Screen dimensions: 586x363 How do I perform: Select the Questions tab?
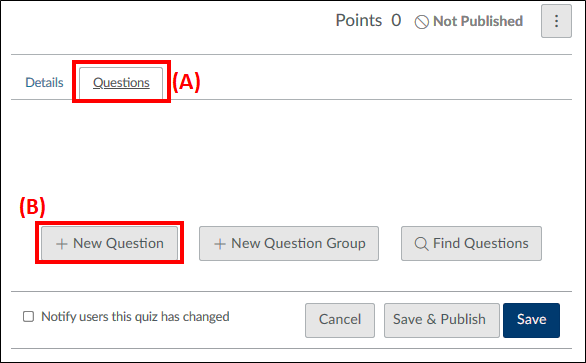click(x=121, y=83)
